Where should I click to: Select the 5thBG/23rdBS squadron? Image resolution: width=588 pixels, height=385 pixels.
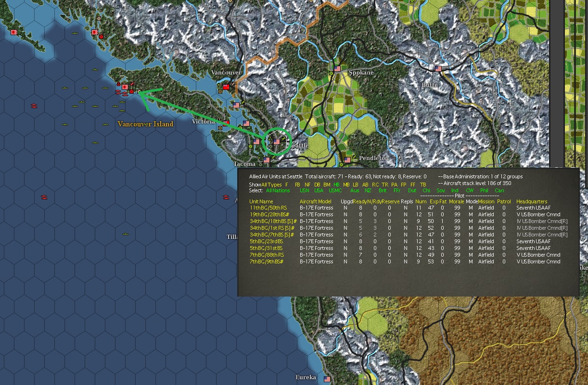[x=266, y=241]
